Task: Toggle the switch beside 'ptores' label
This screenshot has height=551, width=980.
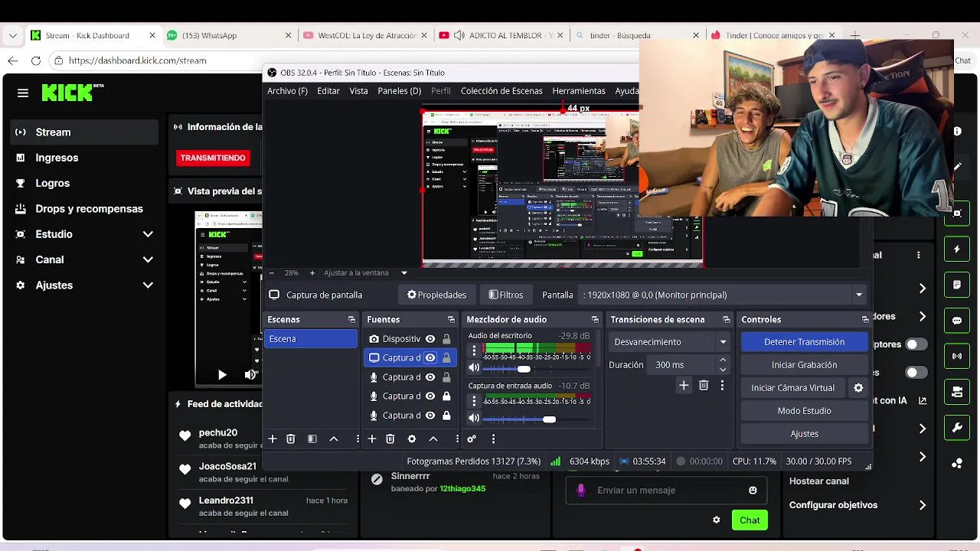Action: coord(916,344)
